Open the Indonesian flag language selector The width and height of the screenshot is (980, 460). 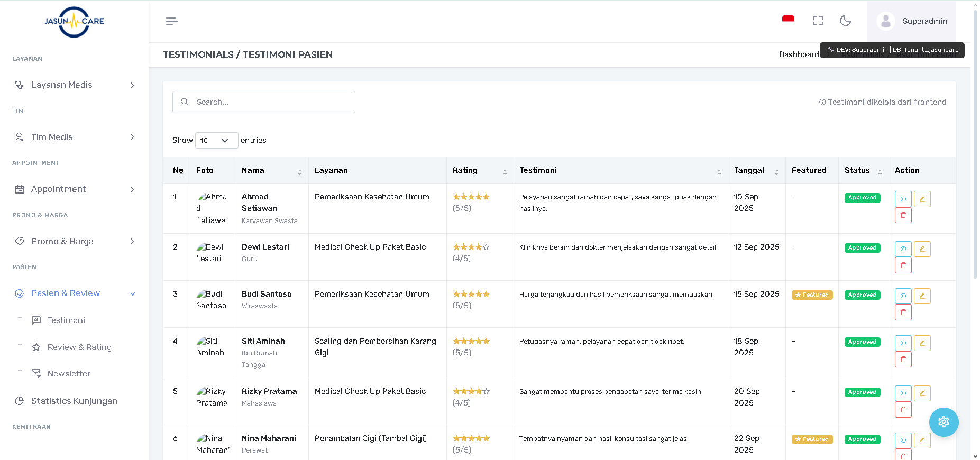pyautogui.click(x=788, y=20)
